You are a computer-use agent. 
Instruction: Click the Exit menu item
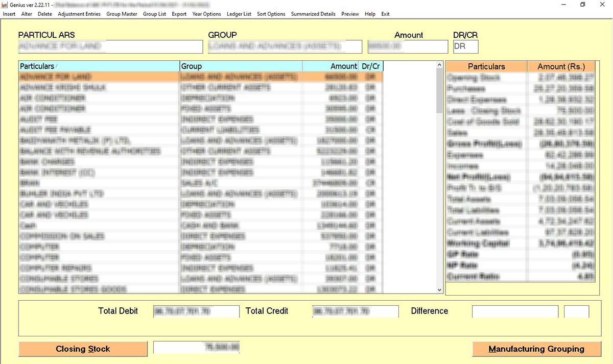tap(385, 14)
